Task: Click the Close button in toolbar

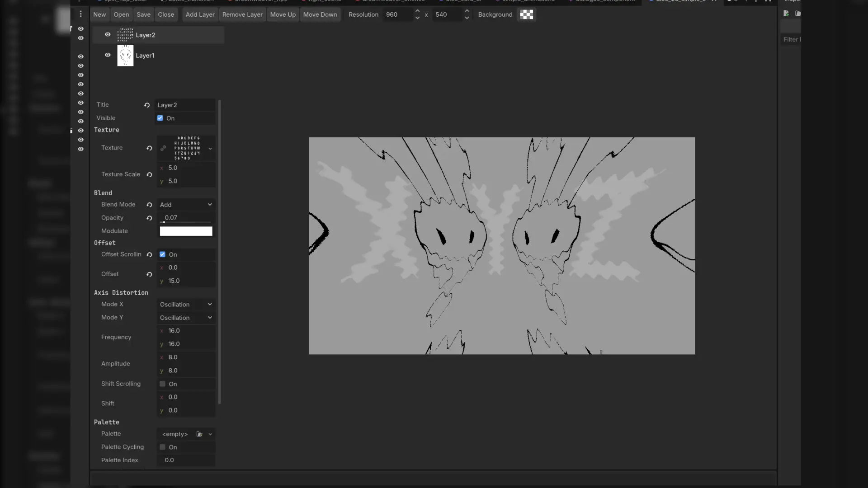Action: (x=166, y=14)
